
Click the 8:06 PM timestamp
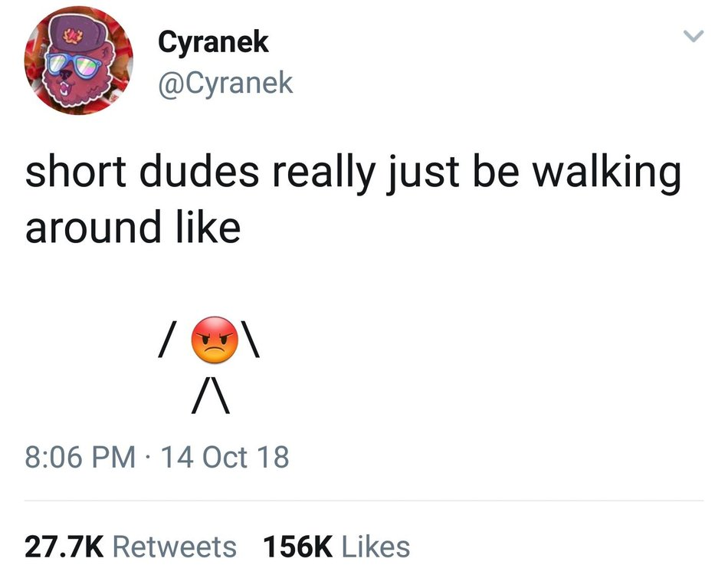coord(80,457)
